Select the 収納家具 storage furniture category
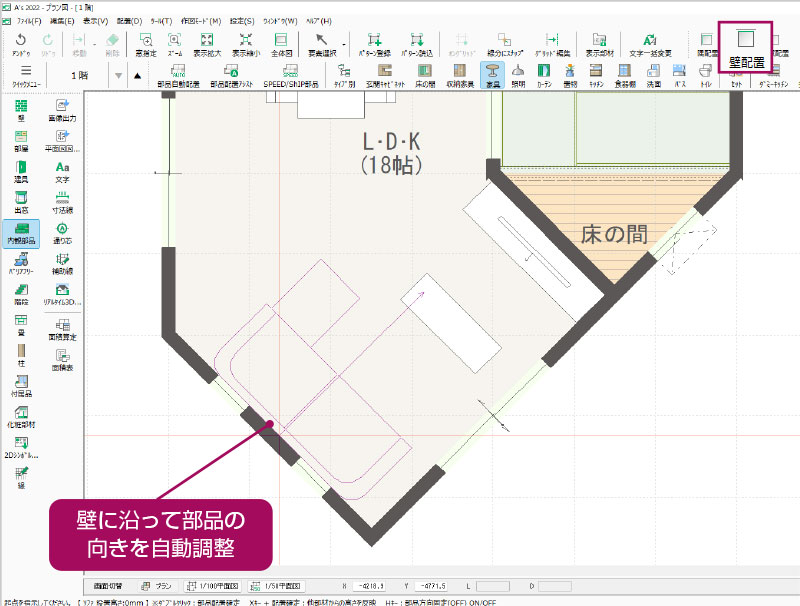 click(460, 75)
